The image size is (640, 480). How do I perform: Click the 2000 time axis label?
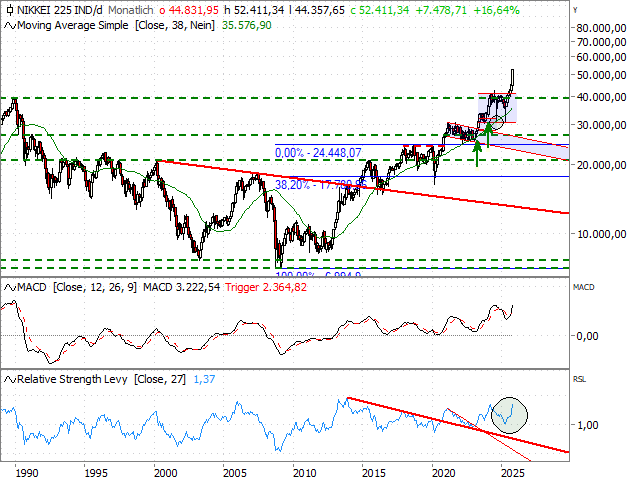[166, 473]
